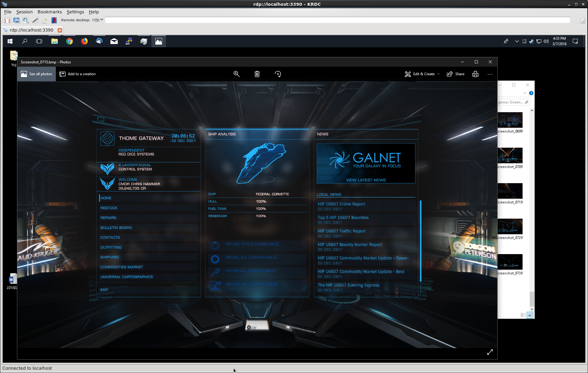Click the volume speaker tray icon

[546, 41]
